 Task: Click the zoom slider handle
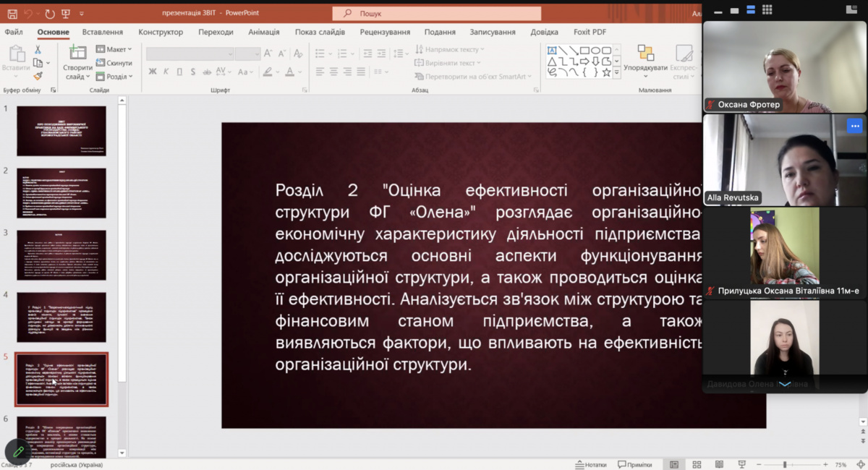click(x=785, y=464)
